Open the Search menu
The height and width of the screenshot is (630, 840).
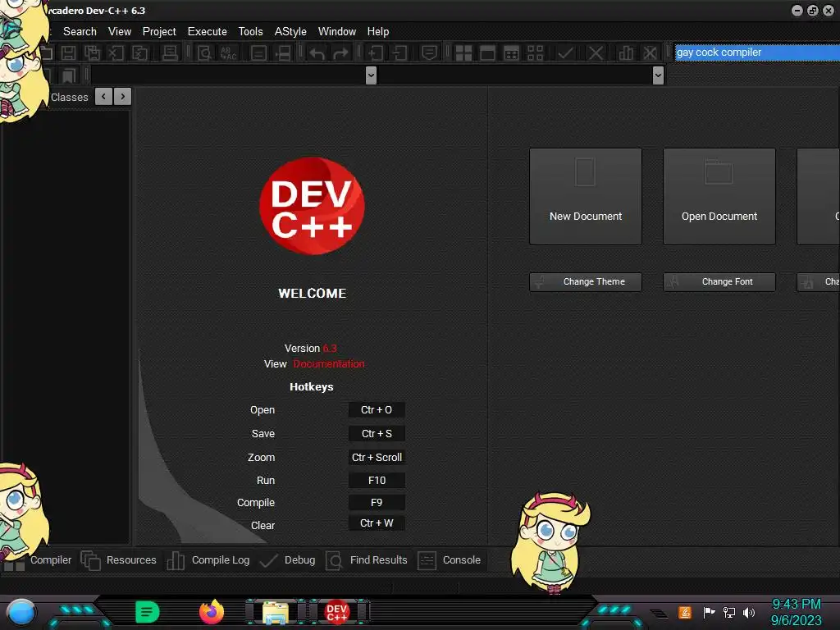coord(80,32)
